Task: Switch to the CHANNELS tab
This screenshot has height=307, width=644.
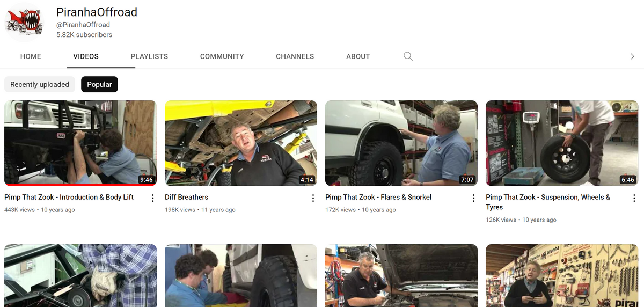Action: (x=295, y=56)
